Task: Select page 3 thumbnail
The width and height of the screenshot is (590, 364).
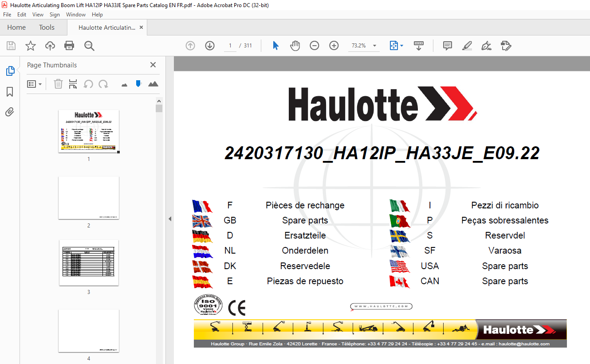Action: [89, 263]
